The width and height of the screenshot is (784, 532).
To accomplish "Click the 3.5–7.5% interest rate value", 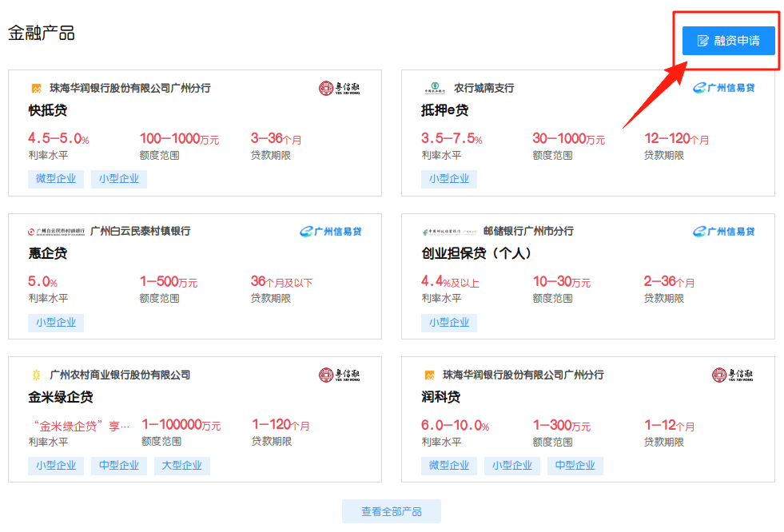I will [x=452, y=138].
